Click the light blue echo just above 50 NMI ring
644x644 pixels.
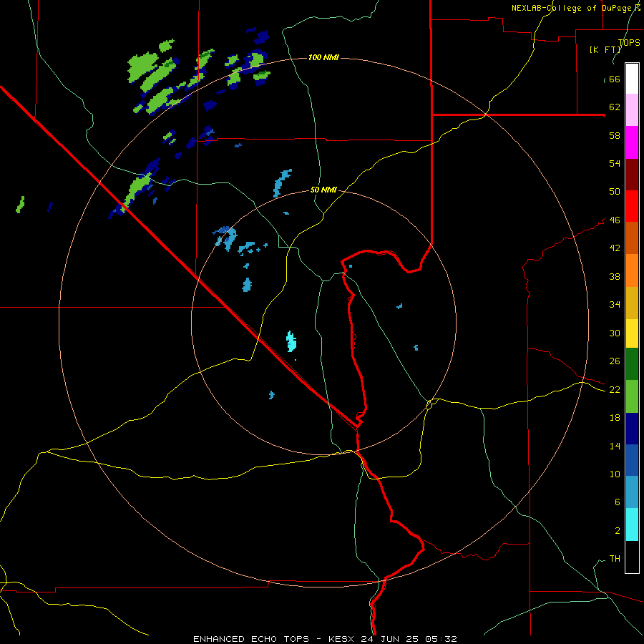[x=282, y=182]
